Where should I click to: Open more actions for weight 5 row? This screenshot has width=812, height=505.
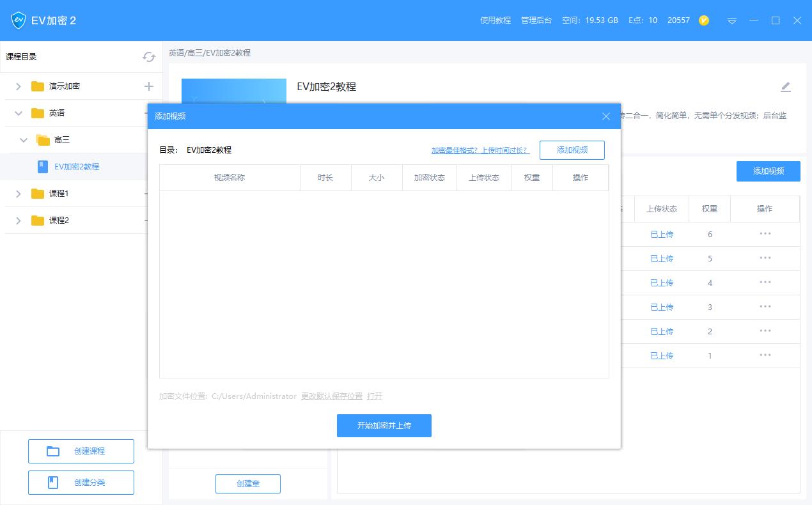coord(765,258)
